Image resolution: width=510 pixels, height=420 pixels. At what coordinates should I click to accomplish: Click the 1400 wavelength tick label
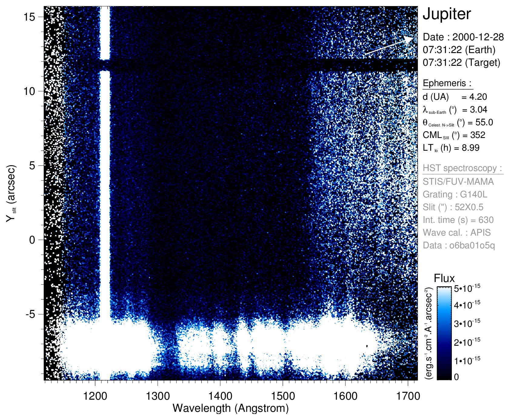[220, 396]
